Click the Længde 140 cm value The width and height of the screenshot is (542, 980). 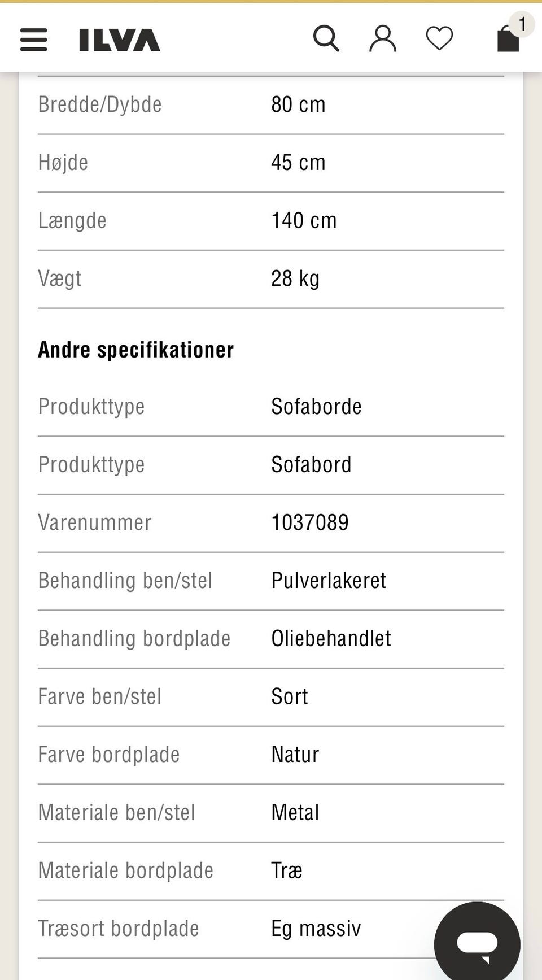[x=304, y=220]
